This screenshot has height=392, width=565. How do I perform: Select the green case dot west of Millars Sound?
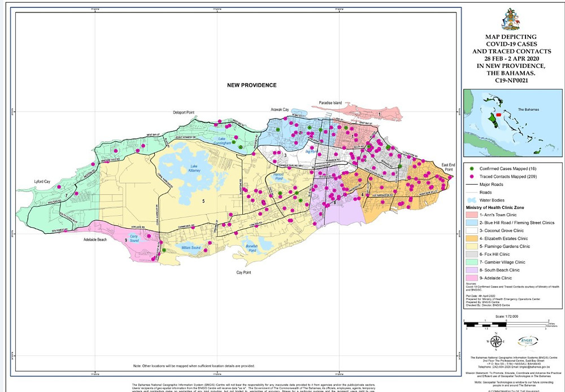click(x=164, y=250)
